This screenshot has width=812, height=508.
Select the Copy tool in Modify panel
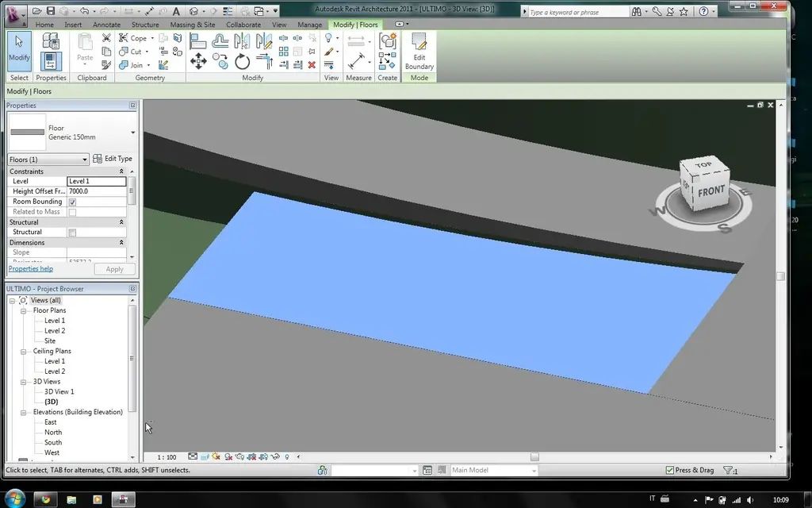[220, 61]
